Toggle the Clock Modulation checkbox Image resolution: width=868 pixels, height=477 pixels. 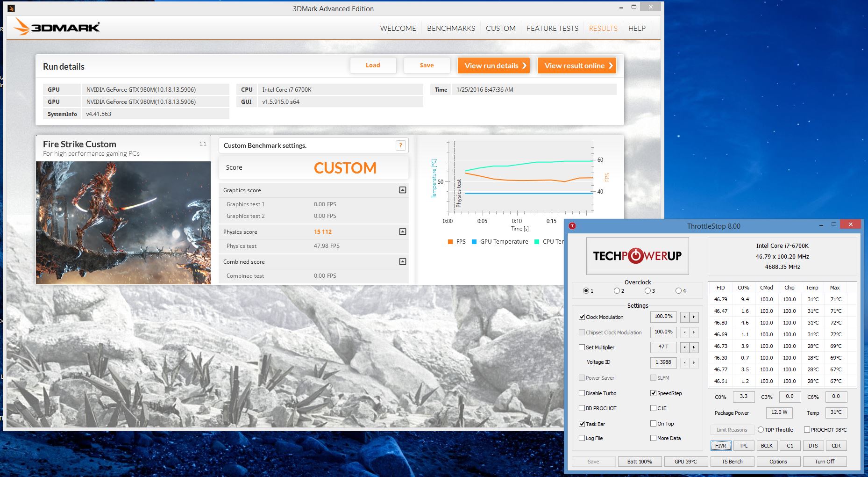pyautogui.click(x=582, y=317)
